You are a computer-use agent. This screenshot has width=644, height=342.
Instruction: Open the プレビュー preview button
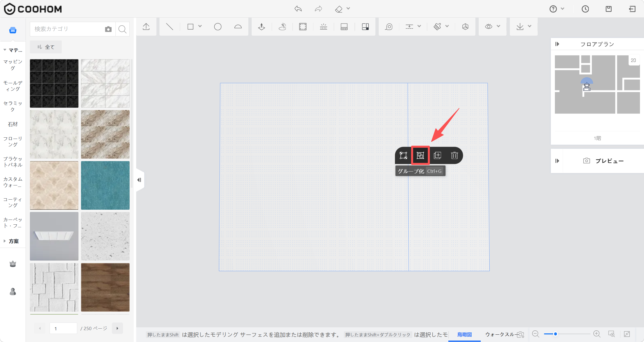(603, 161)
